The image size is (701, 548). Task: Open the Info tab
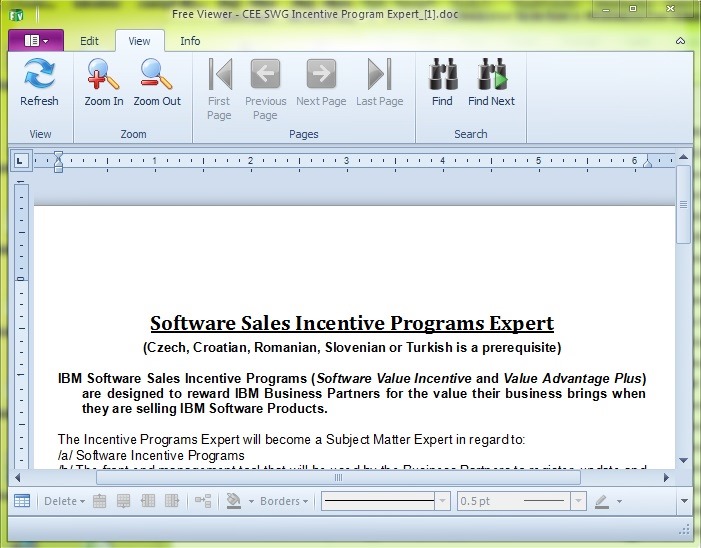pos(190,41)
